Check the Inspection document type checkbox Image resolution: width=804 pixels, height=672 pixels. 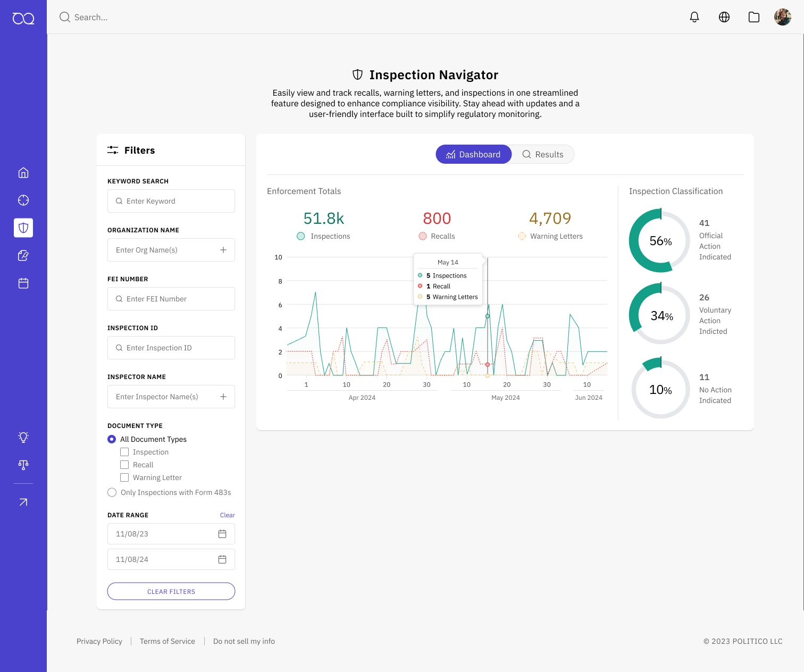(x=124, y=452)
